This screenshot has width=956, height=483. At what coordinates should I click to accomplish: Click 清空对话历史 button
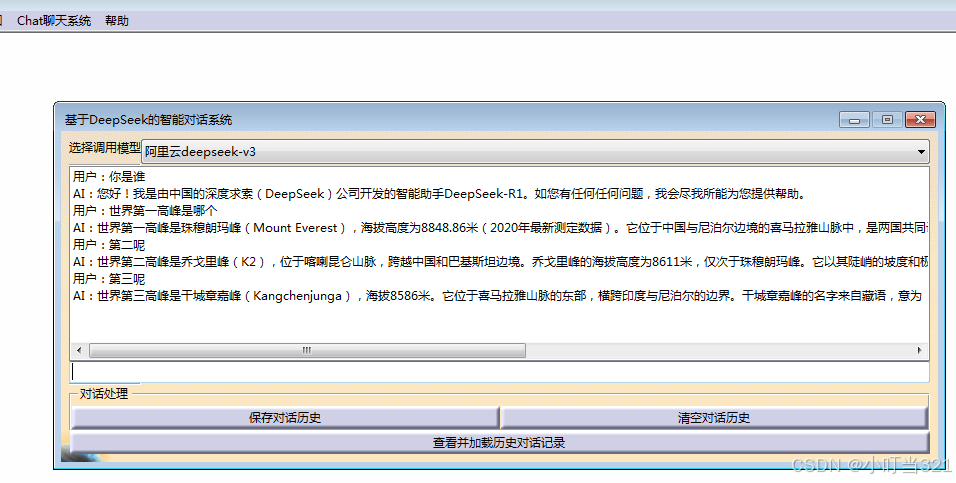pos(714,418)
